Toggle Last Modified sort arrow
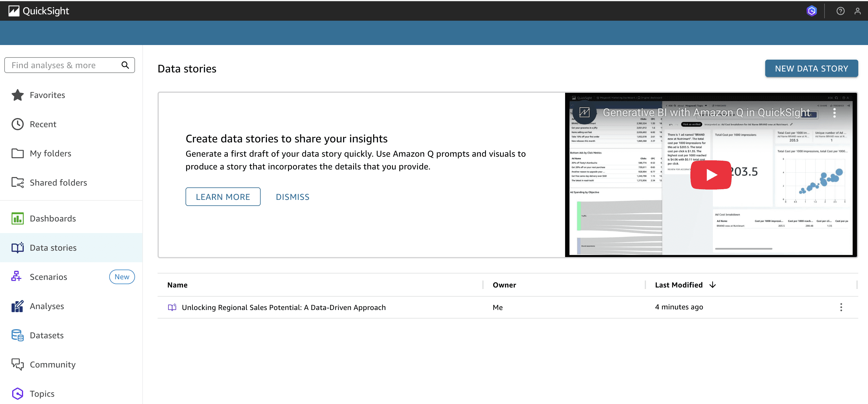 712,285
